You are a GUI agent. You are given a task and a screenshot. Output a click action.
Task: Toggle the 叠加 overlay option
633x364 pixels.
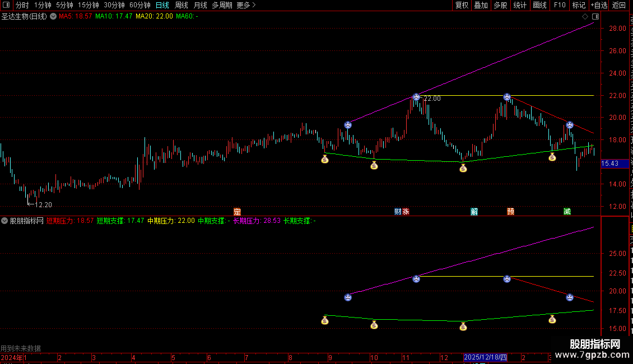[481, 5]
